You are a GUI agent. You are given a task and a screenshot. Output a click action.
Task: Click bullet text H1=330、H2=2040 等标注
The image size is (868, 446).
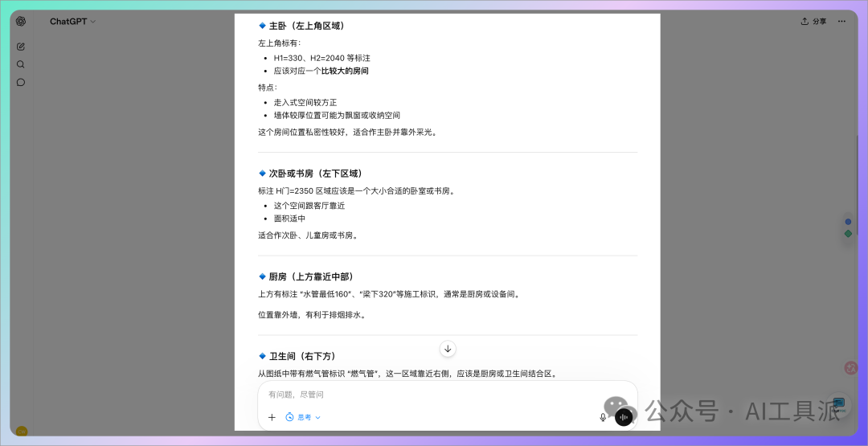pos(321,58)
